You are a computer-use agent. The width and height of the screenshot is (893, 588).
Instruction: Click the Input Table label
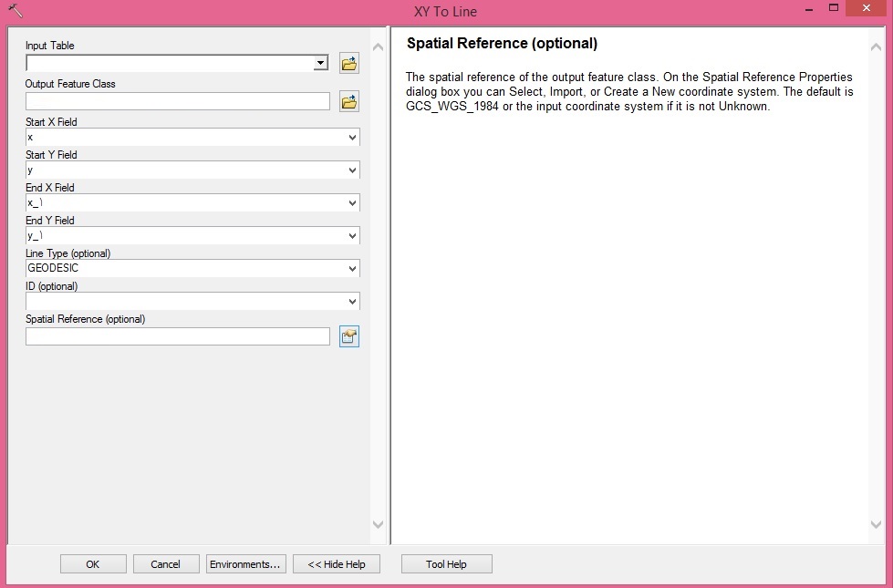click(49, 46)
